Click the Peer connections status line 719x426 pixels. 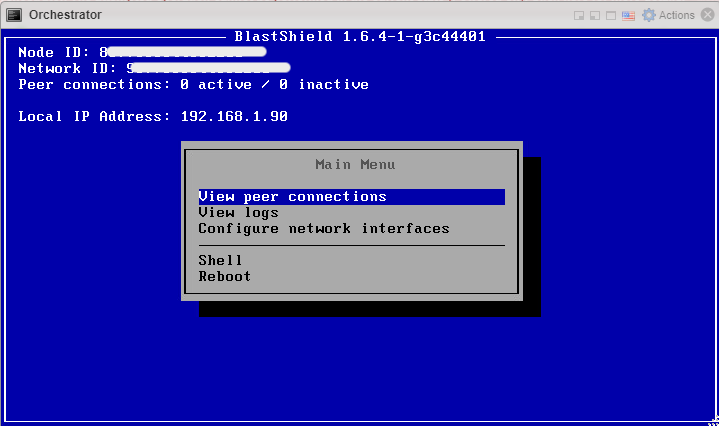coord(193,85)
